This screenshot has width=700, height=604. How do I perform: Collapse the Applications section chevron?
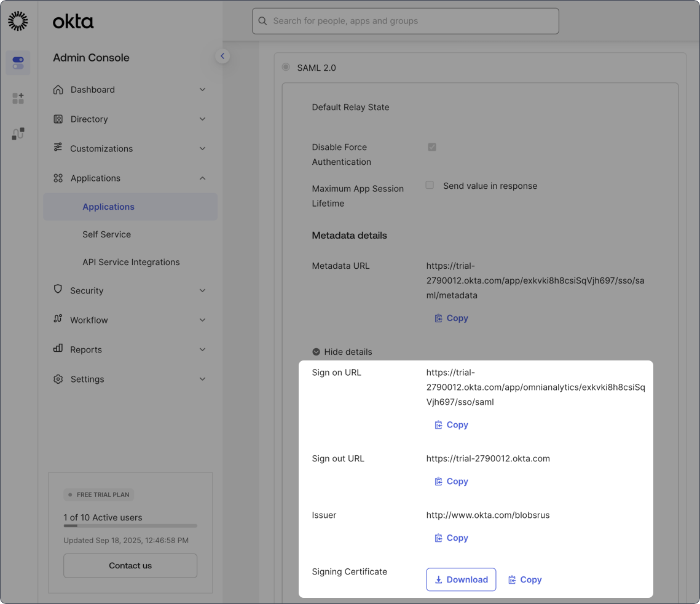[x=202, y=178]
